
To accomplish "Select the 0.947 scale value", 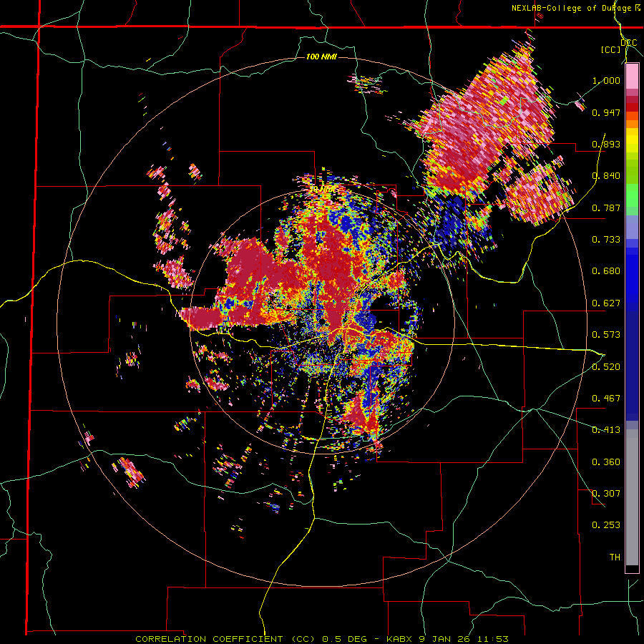I will [x=606, y=112].
